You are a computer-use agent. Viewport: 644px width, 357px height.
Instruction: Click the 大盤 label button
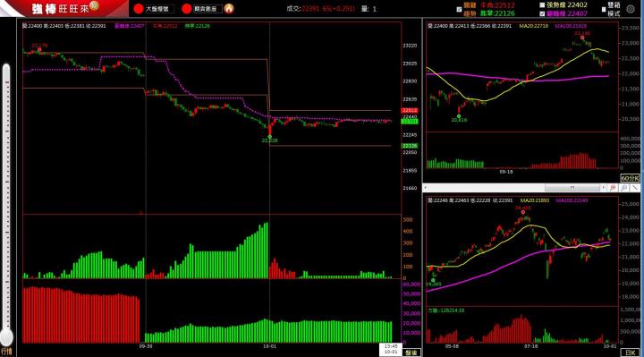(159, 9)
